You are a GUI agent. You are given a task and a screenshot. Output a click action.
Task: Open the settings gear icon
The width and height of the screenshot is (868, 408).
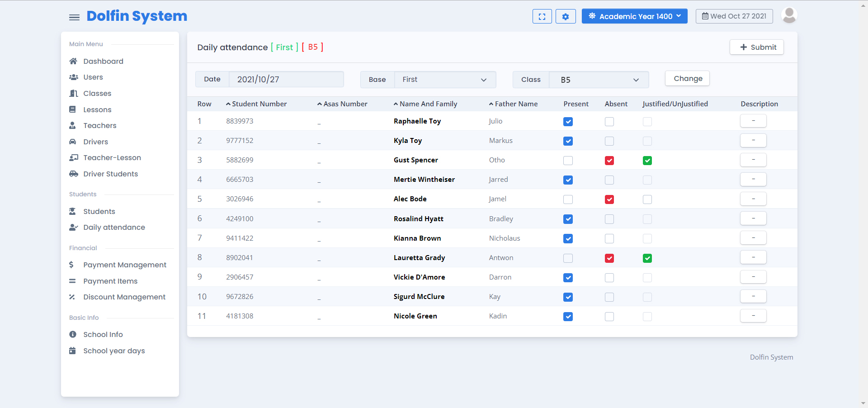[566, 16]
